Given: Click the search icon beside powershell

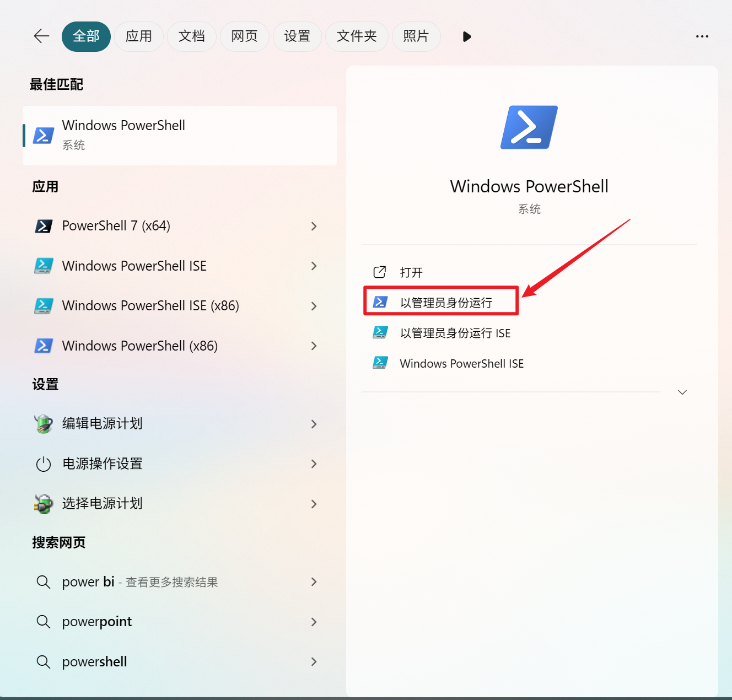Looking at the screenshot, I should tap(44, 661).
